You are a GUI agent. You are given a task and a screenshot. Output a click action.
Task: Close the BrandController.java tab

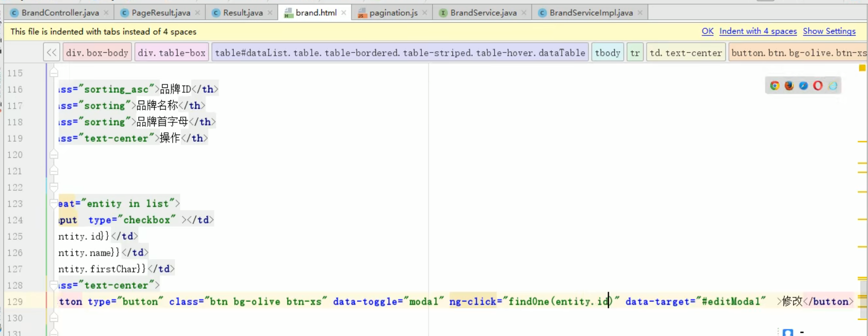pyautogui.click(x=107, y=13)
